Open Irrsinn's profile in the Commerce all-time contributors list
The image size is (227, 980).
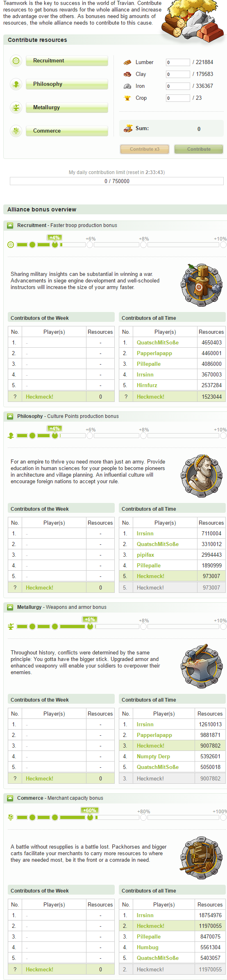tap(145, 916)
